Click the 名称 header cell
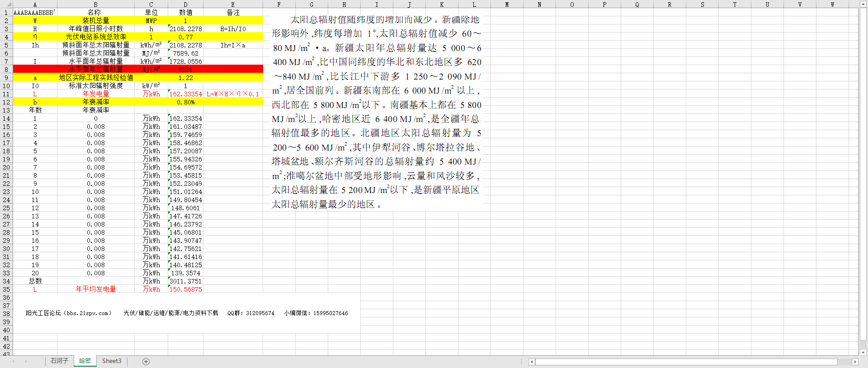The width and height of the screenshot is (868, 368). click(95, 13)
